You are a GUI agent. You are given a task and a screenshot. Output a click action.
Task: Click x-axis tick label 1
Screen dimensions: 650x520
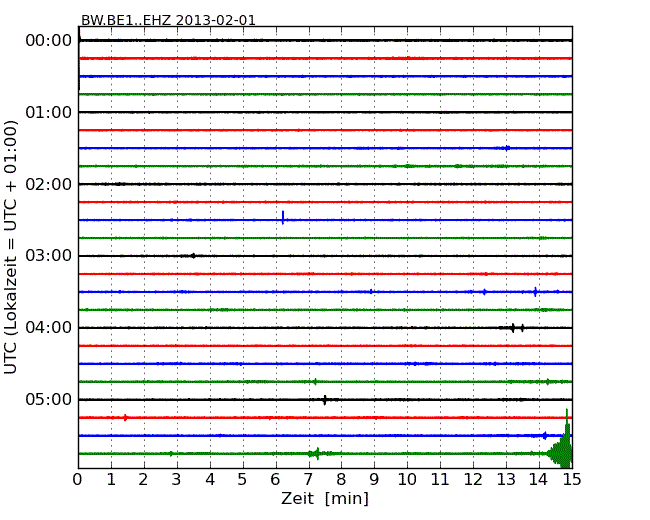pyautogui.click(x=111, y=480)
